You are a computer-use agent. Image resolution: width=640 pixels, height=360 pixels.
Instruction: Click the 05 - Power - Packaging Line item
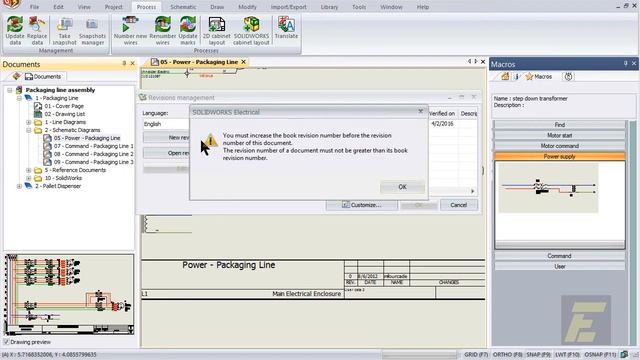pyautogui.click(x=87, y=138)
